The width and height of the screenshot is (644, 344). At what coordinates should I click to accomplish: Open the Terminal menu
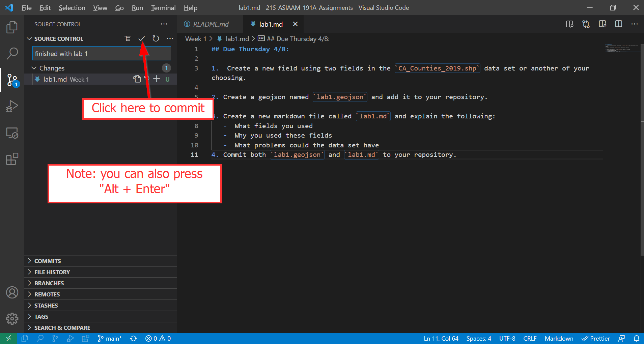[163, 8]
